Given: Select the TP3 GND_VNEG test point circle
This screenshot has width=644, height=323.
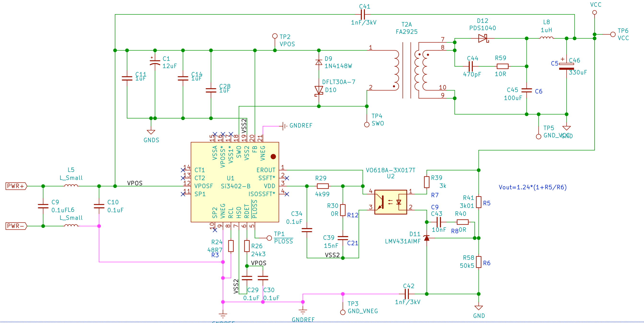Looking at the screenshot, I should [x=343, y=312].
